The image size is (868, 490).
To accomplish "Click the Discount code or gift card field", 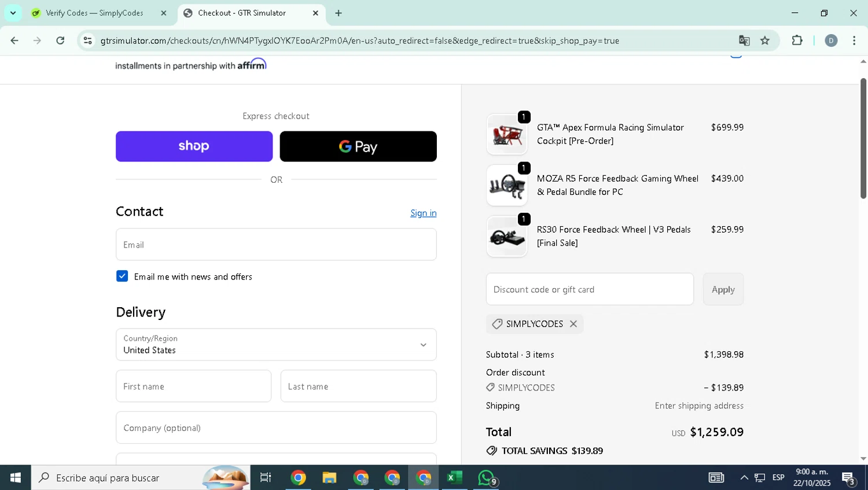I will 590,289.
